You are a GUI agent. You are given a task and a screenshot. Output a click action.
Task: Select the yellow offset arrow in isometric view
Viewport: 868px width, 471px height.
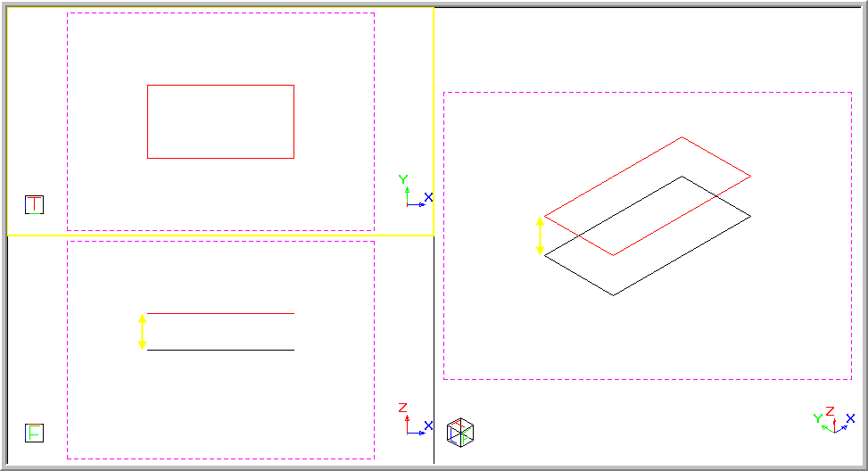[x=540, y=235]
